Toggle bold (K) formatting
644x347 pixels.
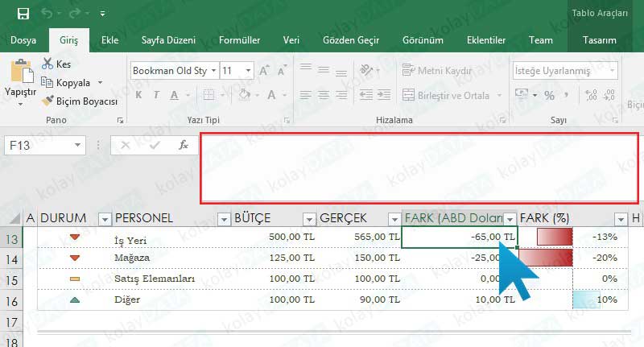point(138,95)
